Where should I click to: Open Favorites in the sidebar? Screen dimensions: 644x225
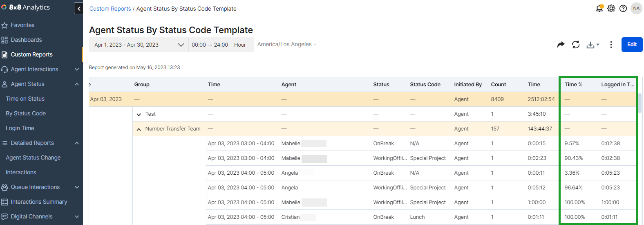click(x=22, y=25)
